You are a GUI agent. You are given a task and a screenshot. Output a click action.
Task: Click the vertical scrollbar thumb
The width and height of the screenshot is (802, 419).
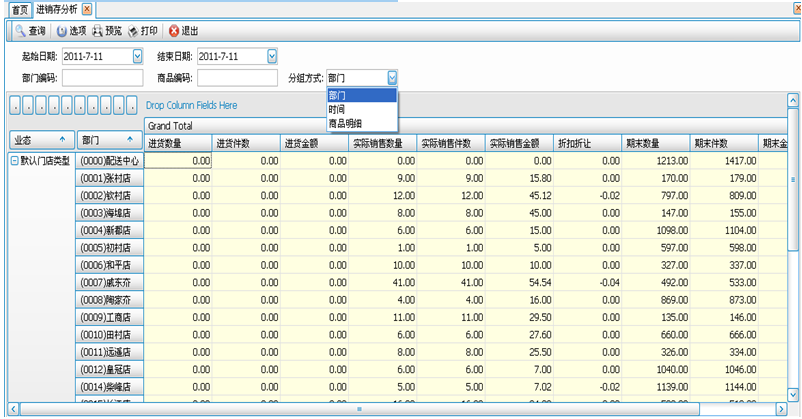(x=793, y=180)
